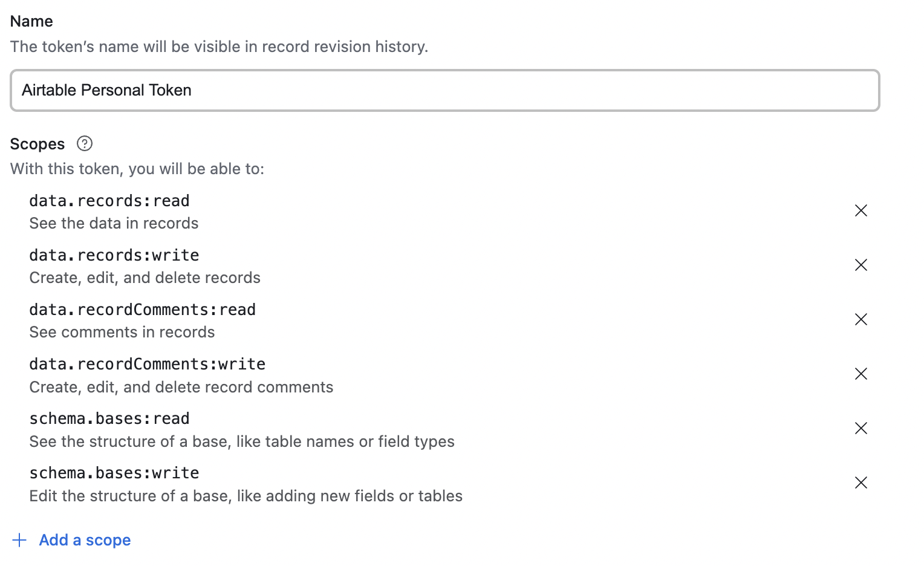Remove the data.recordComments:write scope
This screenshot has width=924, height=566.
point(861,374)
